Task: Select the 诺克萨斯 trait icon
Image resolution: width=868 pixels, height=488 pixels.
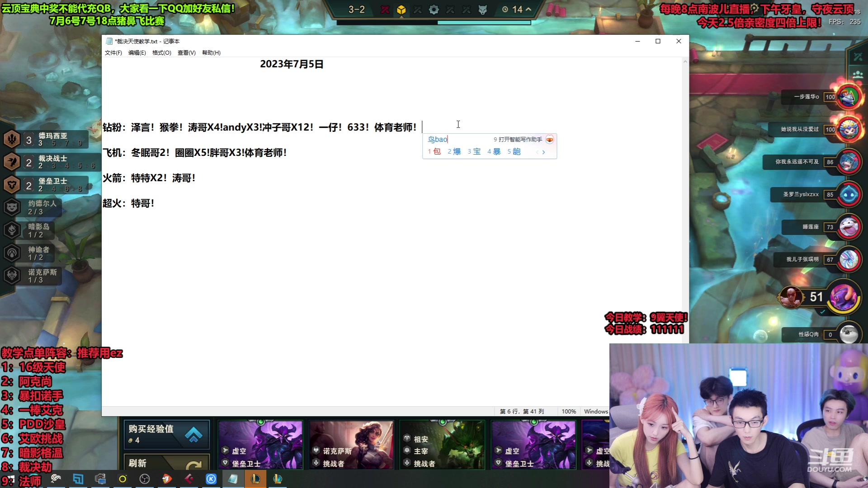Action: point(12,276)
